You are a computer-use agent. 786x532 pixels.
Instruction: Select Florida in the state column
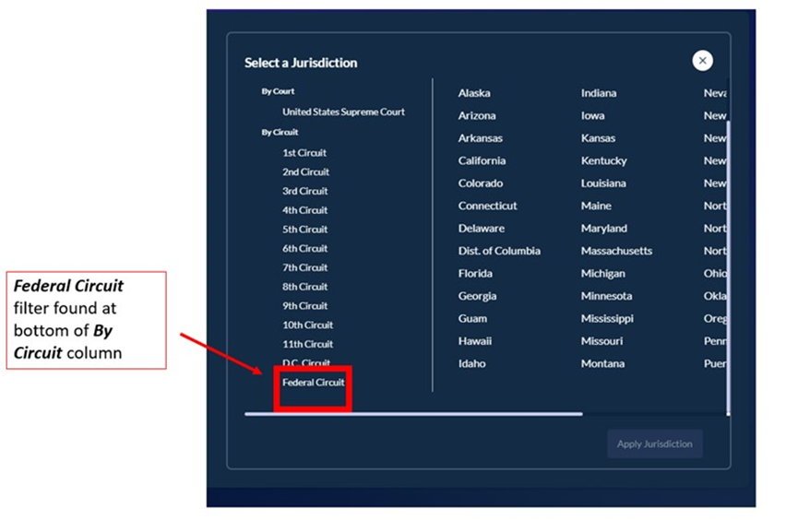(475, 274)
